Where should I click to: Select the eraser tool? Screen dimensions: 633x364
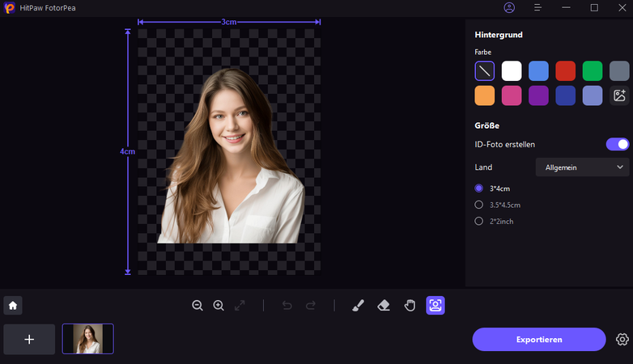point(384,306)
